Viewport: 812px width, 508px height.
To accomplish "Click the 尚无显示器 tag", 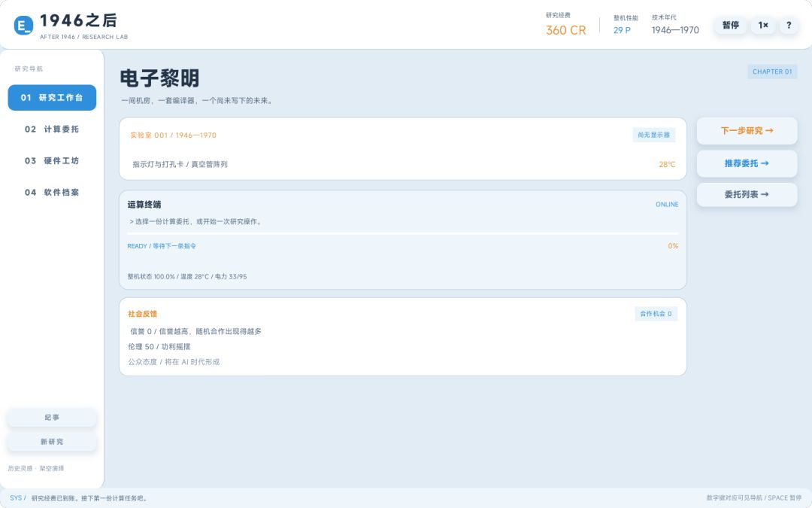I will tap(653, 135).
